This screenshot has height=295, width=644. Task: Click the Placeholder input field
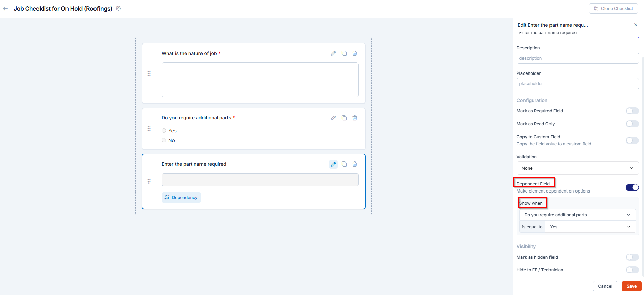click(578, 84)
